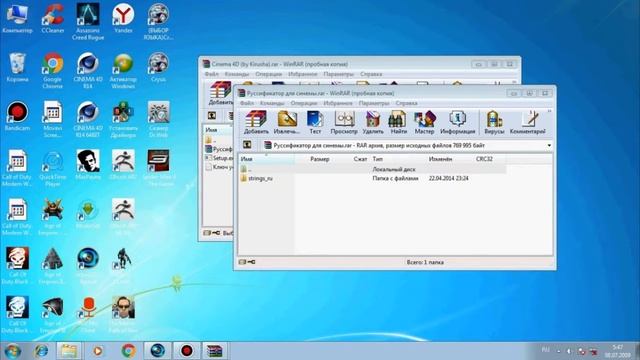Click the WinRAR icon on the taskbar
The height and width of the screenshot is (360, 640).
[215, 351]
